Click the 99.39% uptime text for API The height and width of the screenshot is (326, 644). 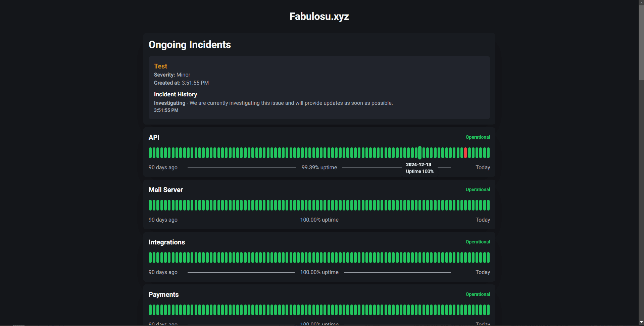[319, 167]
